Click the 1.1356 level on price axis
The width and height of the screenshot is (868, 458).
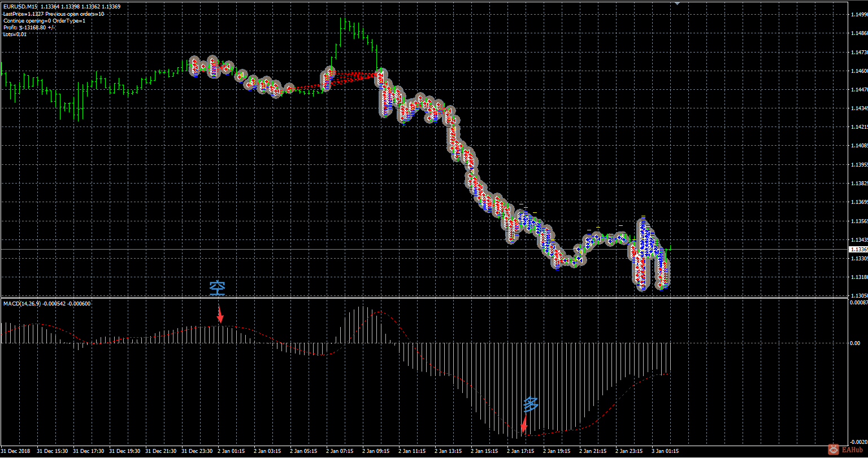point(859,221)
